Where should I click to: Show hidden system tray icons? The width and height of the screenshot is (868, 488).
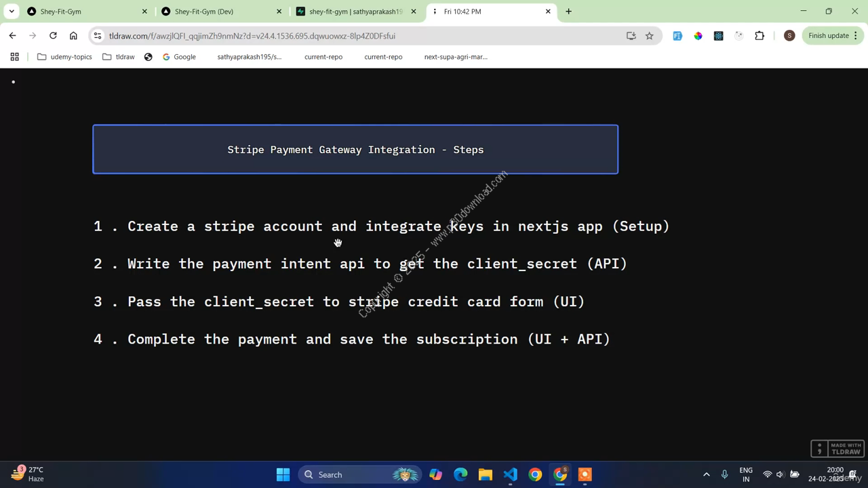tap(706, 474)
